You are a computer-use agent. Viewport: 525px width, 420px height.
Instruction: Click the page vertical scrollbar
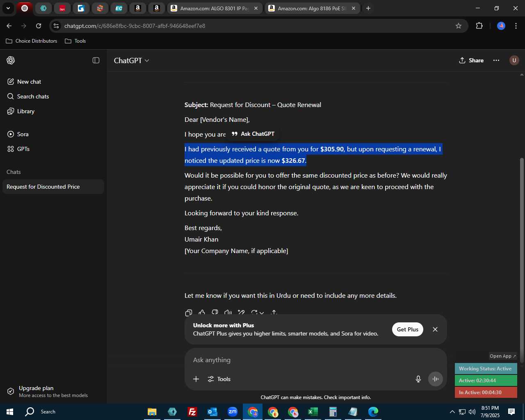tap(522, 260)
